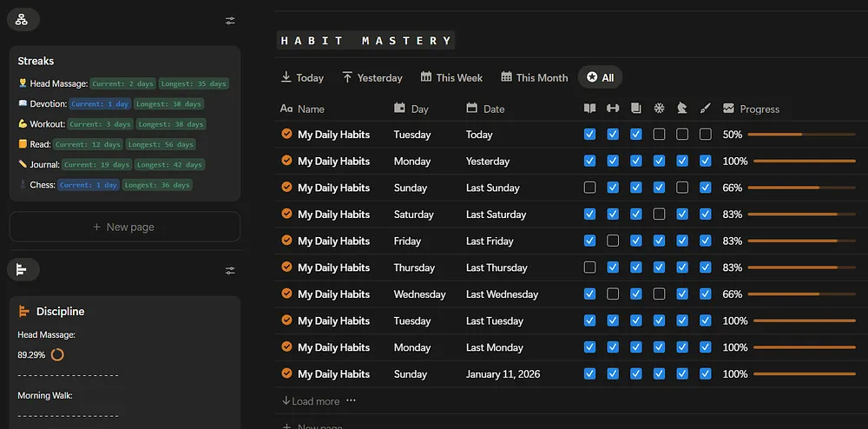Click the paintbrush column header icon
Screen dimensions: 868x429
[705, 109]
